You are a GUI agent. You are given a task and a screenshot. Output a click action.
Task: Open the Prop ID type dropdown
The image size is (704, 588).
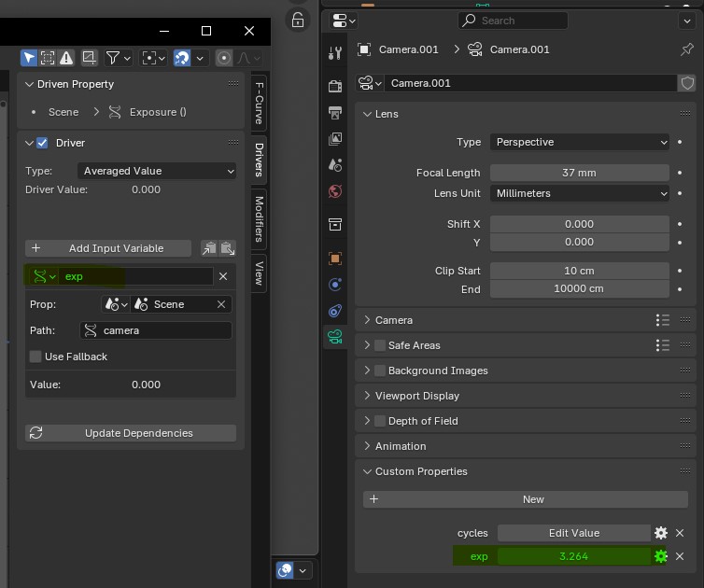pyautogui.click(x=116, y=304)
